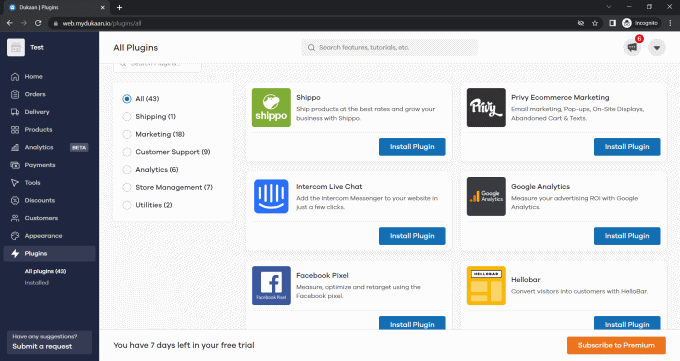The image size is (680, 361).
Task: Expand the account dropdown arrow
Action: coord(657,47)
